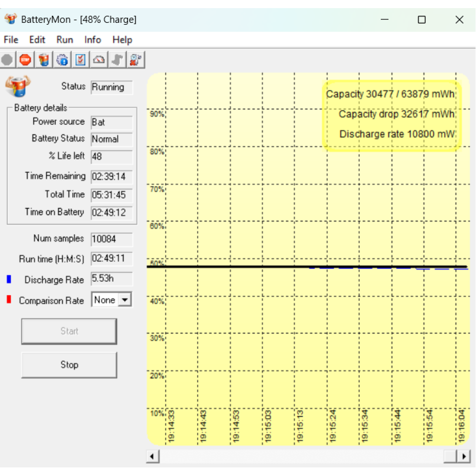Open the File menu
Image resolution: width=476 pixels, height=476 pixels.
click(11, 40)
